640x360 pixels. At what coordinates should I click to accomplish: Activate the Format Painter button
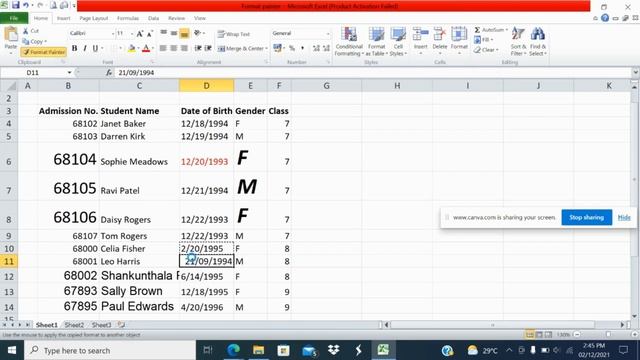(44, 52)
